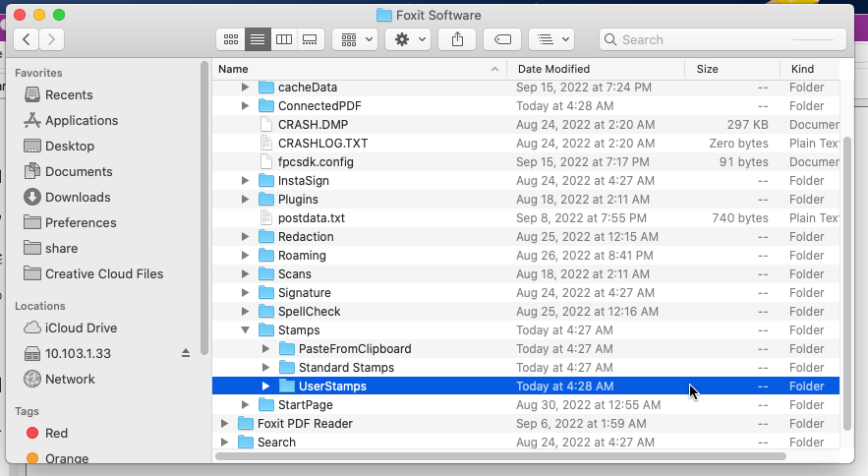Expand the Roaming folder

pyautogui.click(x=245, y=256)
